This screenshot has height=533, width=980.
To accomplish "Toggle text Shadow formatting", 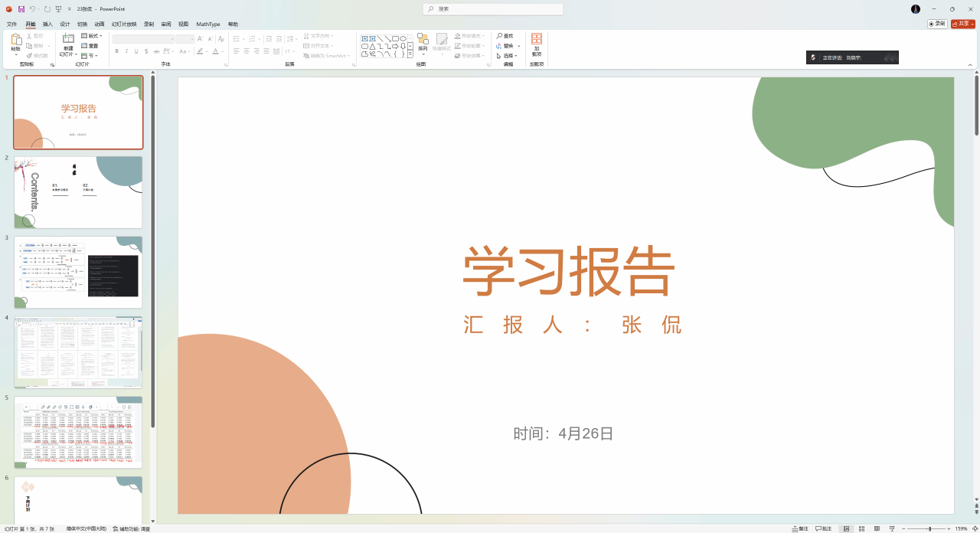I will click(x=146, y=51).
